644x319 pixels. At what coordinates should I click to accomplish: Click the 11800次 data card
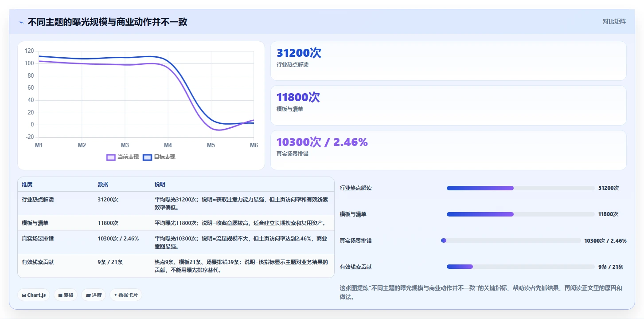tap(448, 105)
